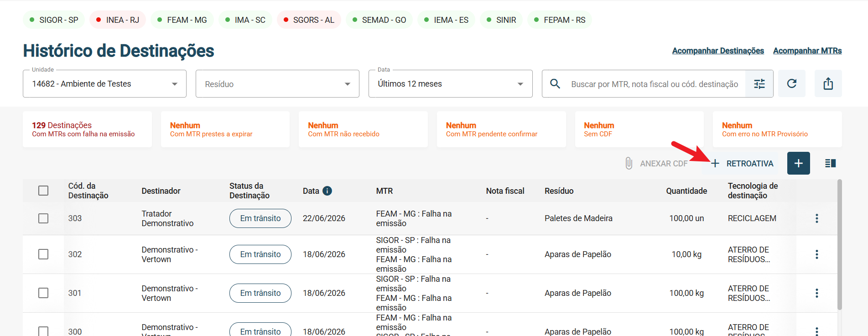Click destination code 301
This screenshot has height=336, width=868.
(x=75, y=293)
